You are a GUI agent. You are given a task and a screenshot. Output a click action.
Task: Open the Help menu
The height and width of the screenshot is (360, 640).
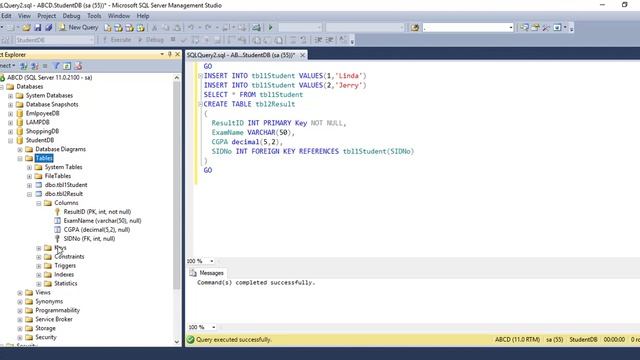142,16
